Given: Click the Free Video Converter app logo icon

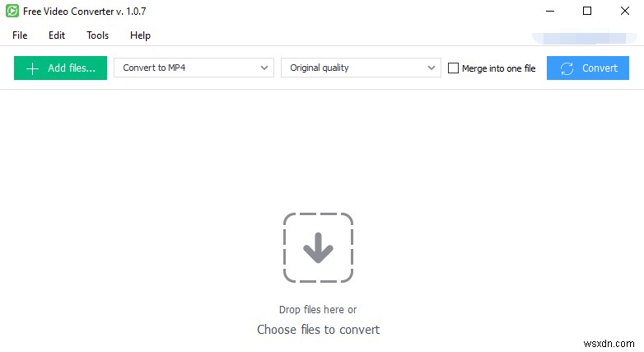Looking at the screenshot, I should (x=12, y=11).
